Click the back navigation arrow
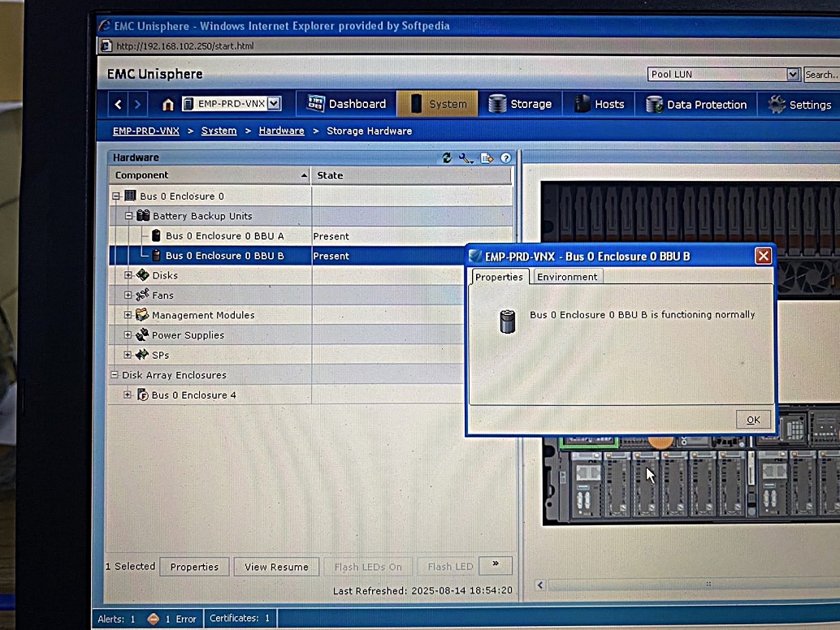Image resolution: width=840 pixels, height=630 pixels. click(x=119, y=104)
